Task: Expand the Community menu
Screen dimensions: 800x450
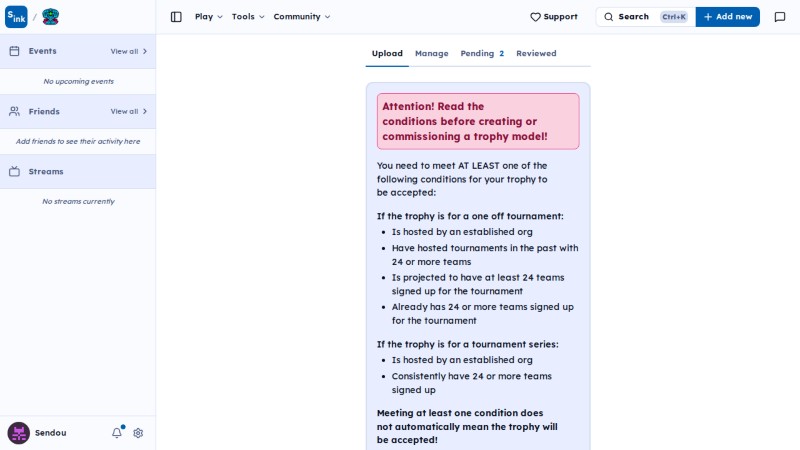Action: tap(302, 17)
